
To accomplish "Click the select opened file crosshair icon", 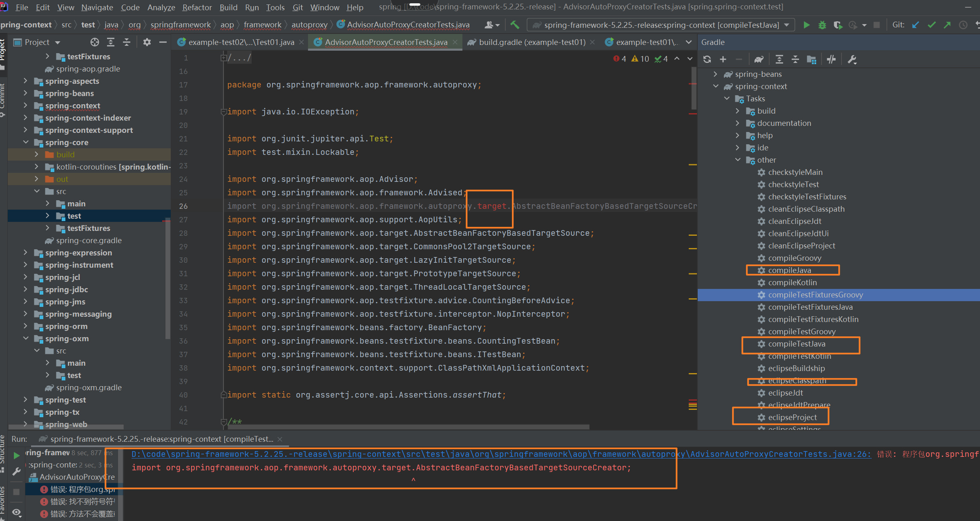I will pyautogui.click(x=95, y=42).
